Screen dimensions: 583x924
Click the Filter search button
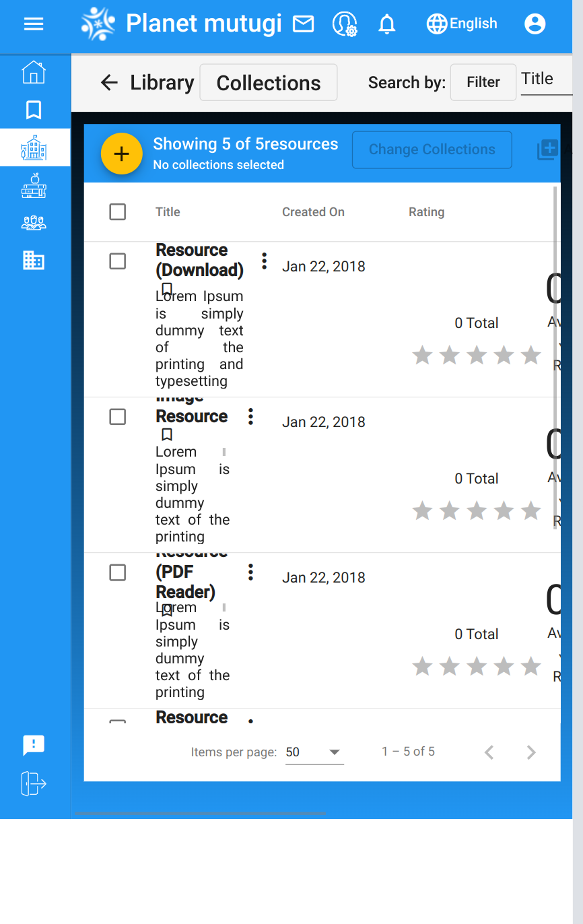[x=483, y=81]
